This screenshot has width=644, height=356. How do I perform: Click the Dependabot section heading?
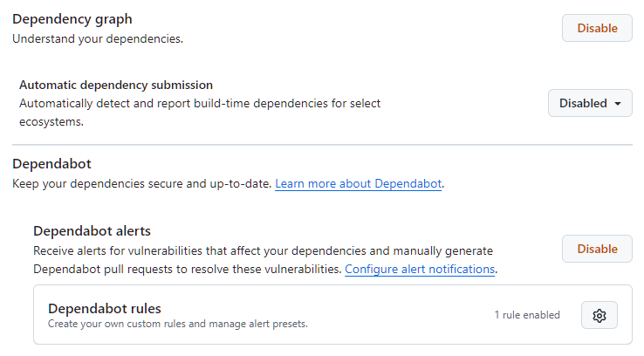51,164
